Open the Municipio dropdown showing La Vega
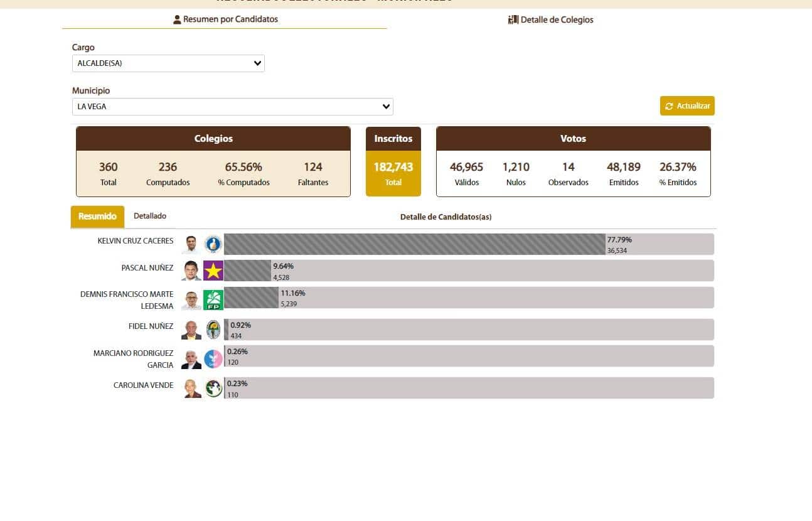812x521 pixels. (x=232, y=107)
